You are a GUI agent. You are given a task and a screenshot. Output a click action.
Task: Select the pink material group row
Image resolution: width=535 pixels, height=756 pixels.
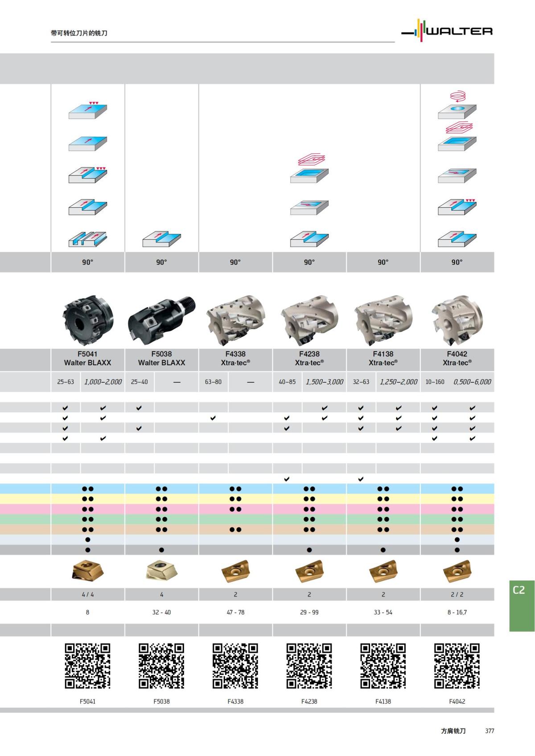click(247, 509)
